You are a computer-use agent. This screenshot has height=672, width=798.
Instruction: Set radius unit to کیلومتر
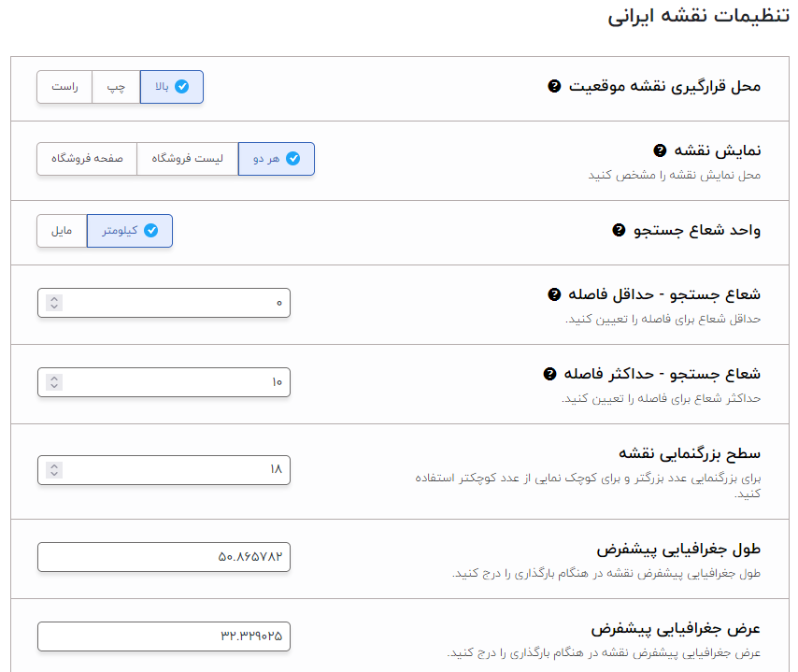pyautogui.click(x=130, y=231)
